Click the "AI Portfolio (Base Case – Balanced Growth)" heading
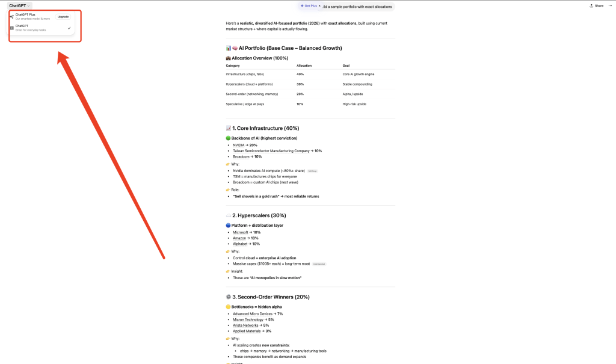Screen dimensions: 616x364 (284, 48)
